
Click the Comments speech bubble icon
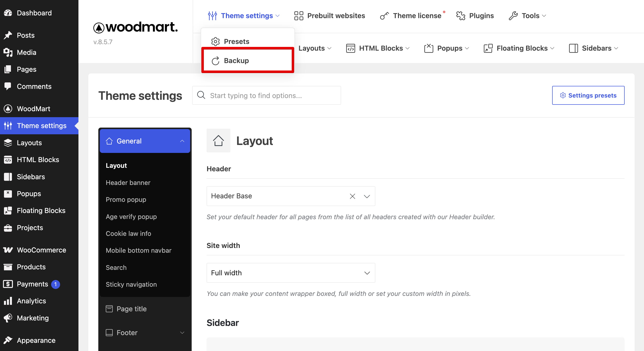[8, 86]
